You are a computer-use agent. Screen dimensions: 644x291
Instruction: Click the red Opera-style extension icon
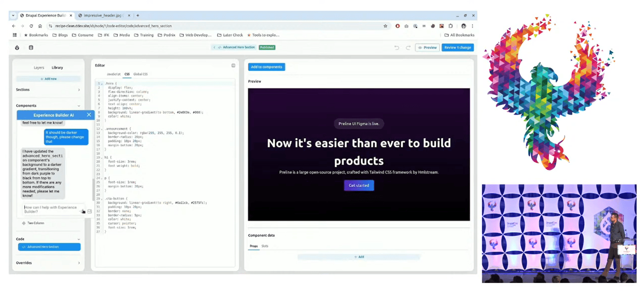pos(398,26)
